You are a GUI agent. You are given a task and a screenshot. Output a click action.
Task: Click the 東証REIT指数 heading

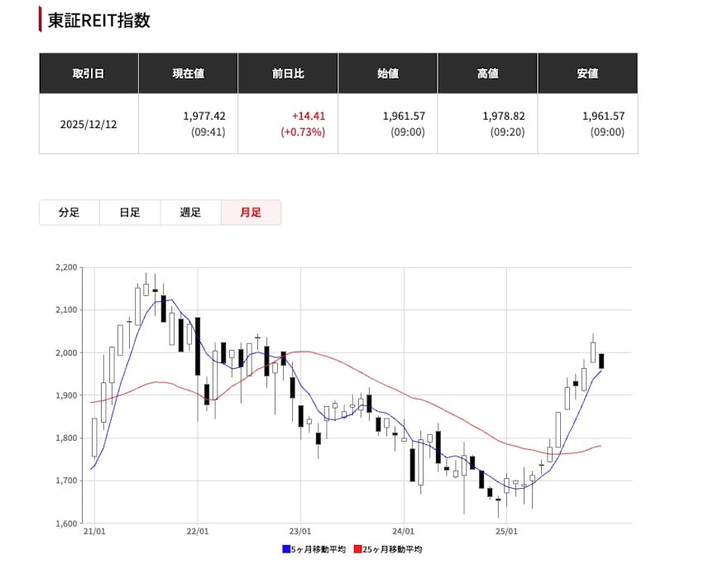pyautogui.click(x=98, y=21)
